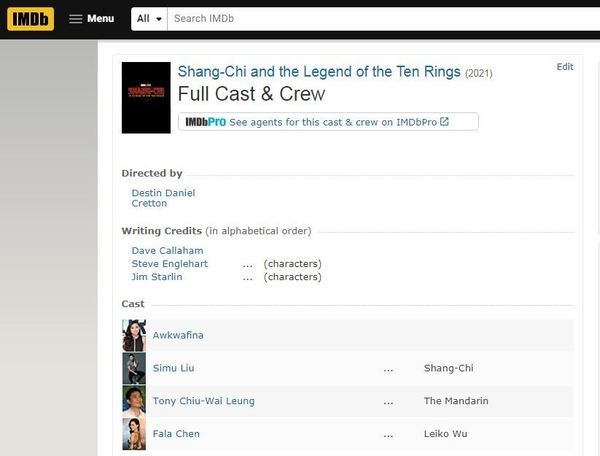Click Fala Chen's headshot thumbnail
Image resolution: width=600 pixels, height=456 pixels.
(134, 433)
